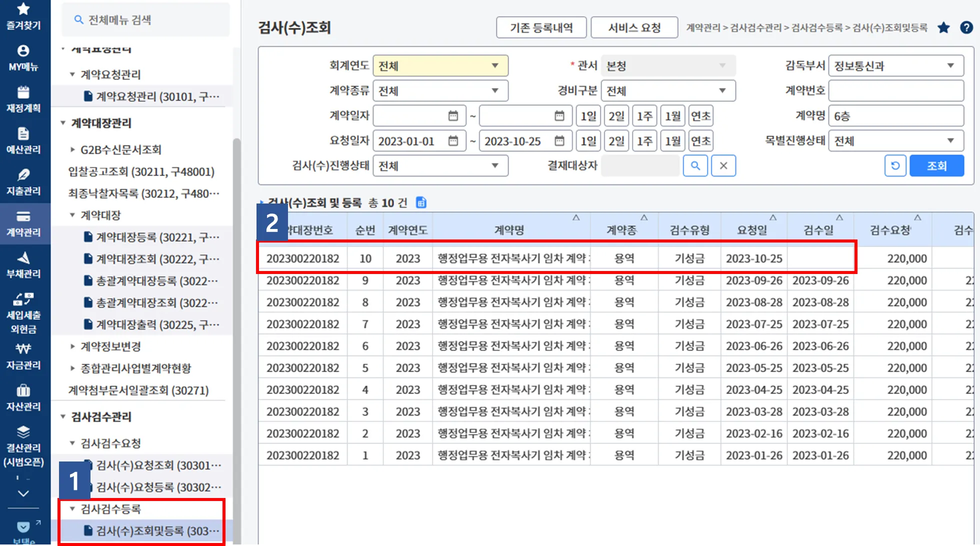Clear 결재대상자 with the X icon
The width and height of the screenshot is (980, 546).
(x=723, y=166)
